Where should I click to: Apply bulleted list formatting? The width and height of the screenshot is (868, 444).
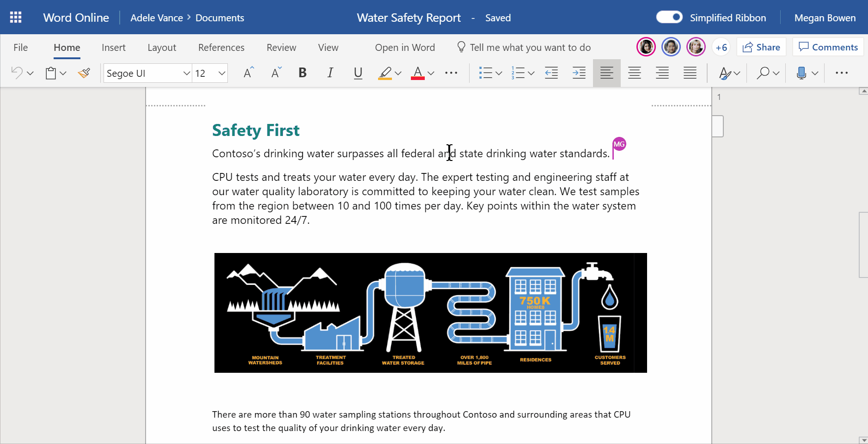click(485, 73)
